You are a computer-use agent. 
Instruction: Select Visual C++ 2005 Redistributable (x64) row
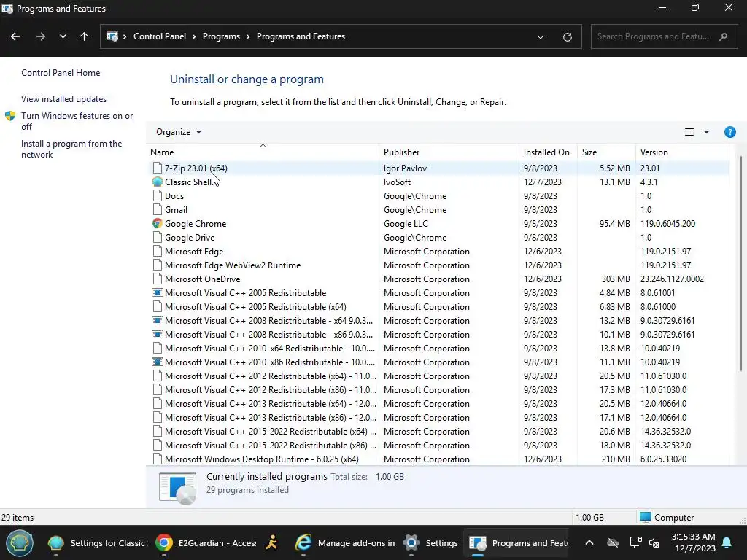pyautogui.click(x=438, y=307)
